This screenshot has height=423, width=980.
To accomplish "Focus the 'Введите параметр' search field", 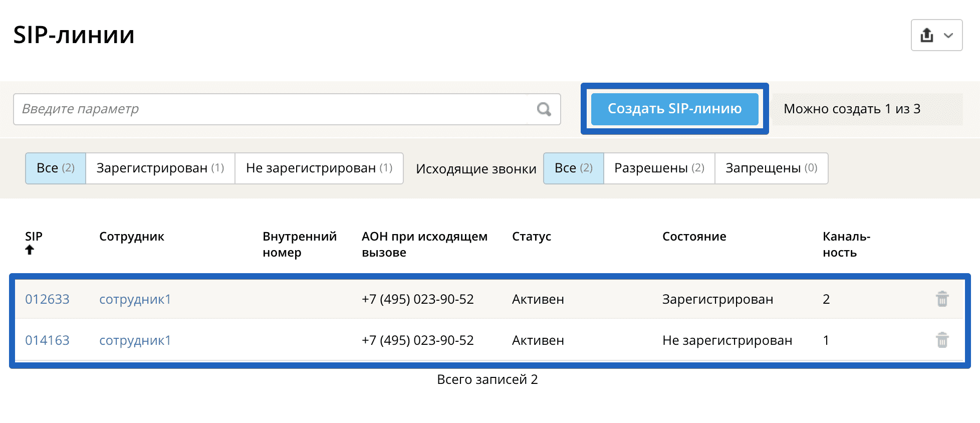I will click(x=287, y=109).
